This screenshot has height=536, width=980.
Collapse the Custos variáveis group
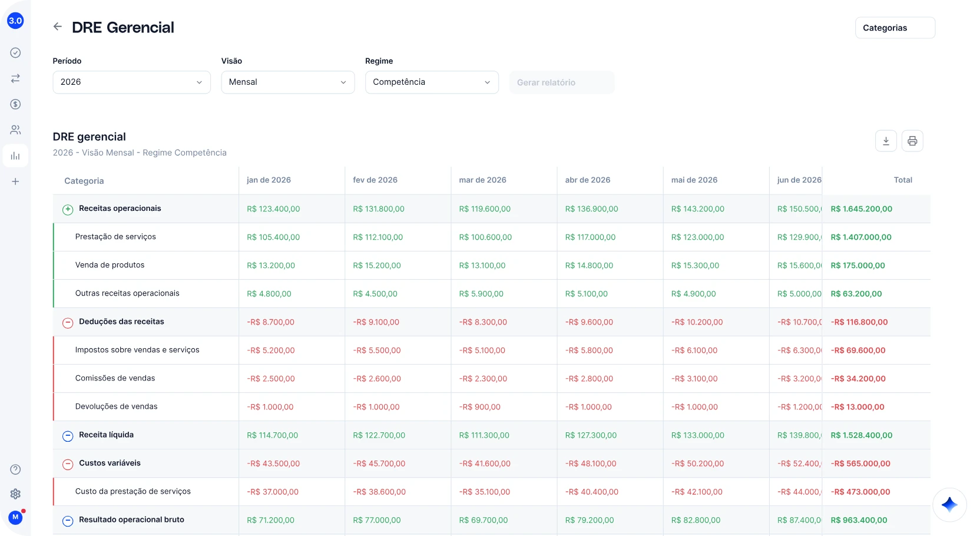click(68, 464)
